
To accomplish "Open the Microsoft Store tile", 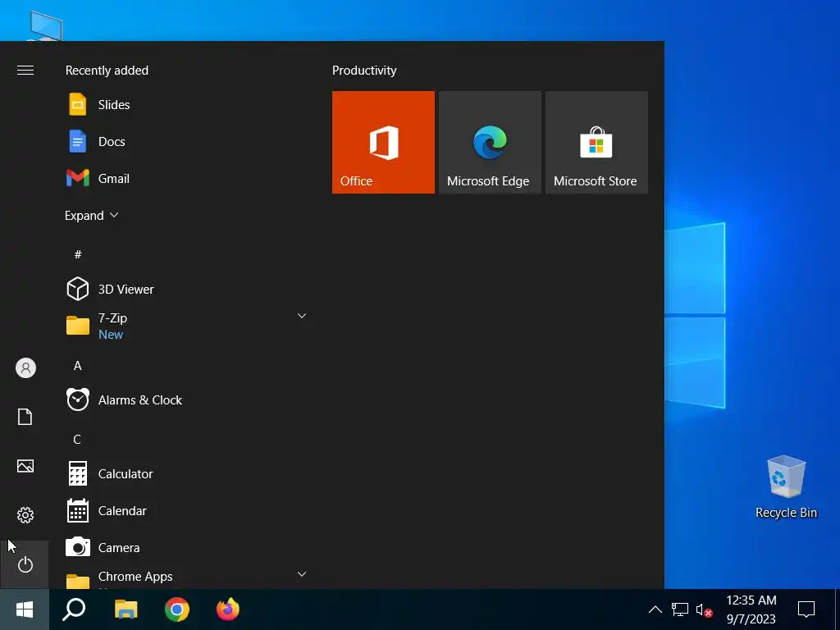I will point(596,142).
